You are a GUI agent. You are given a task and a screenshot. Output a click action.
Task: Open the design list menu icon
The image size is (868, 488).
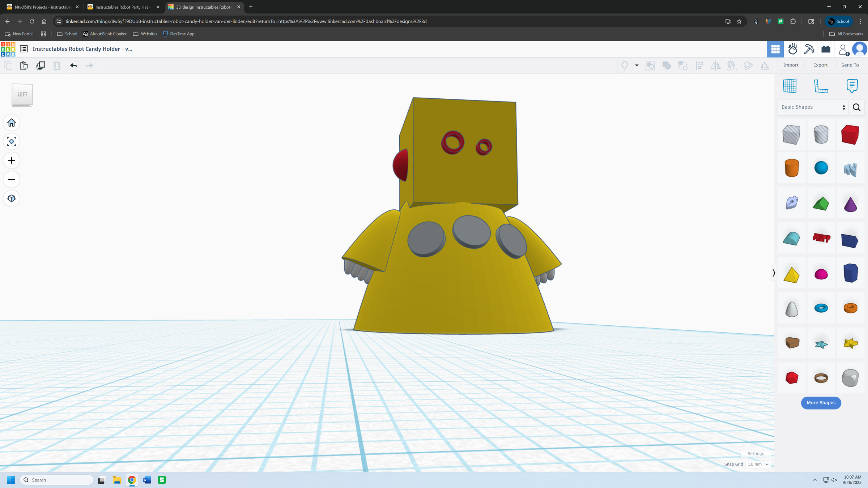pos(24,49)
